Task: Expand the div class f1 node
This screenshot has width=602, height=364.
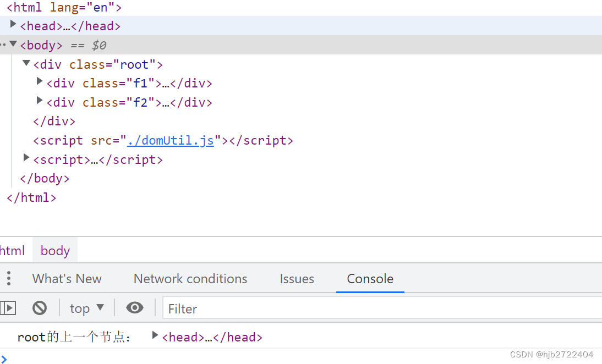Action: (x=39, y=81)
